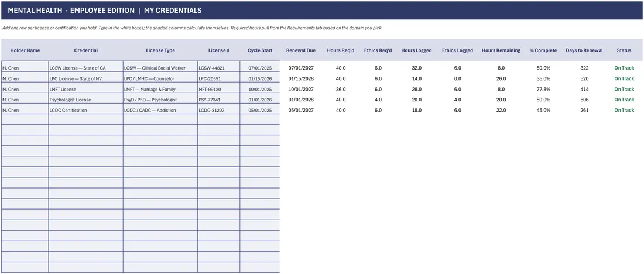This screenshot has width=644, height=274.
Task: Select the 77.8% complete value
Action: [x=544, y=89]
